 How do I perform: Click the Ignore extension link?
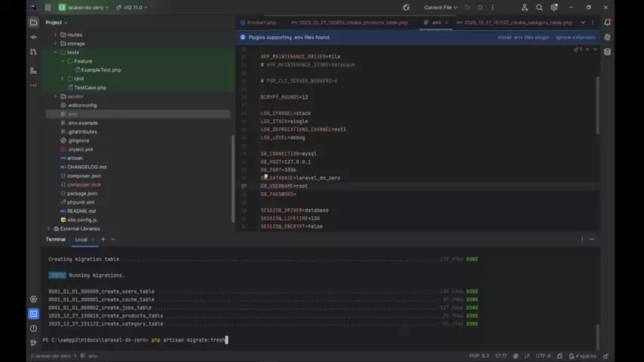[575, 37]
